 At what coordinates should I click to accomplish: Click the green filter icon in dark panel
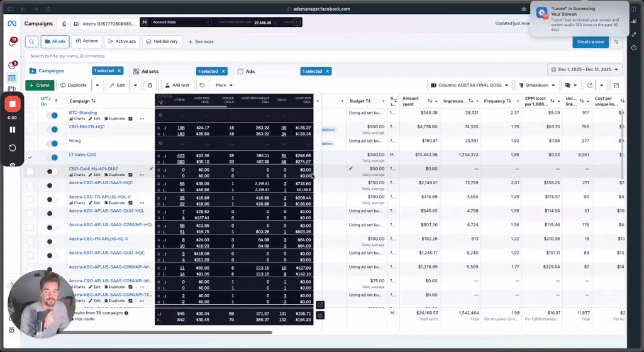160,102
